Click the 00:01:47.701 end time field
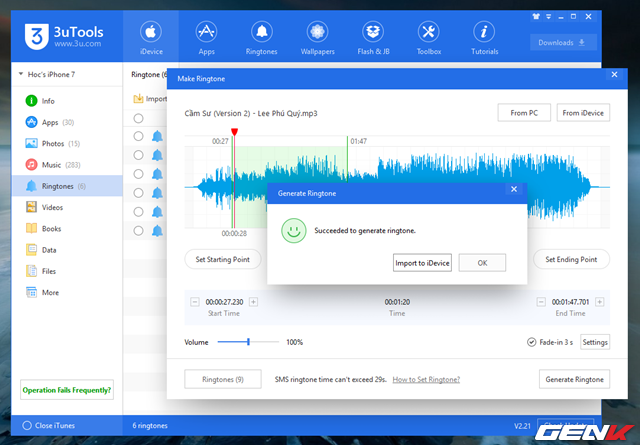The image size is (640, 445). (571, 302)
